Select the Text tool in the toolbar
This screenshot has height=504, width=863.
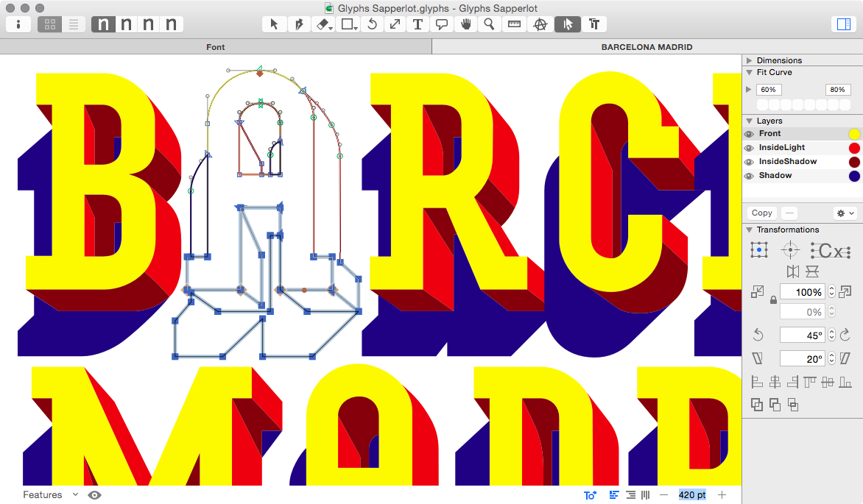(x=418, y=24)
